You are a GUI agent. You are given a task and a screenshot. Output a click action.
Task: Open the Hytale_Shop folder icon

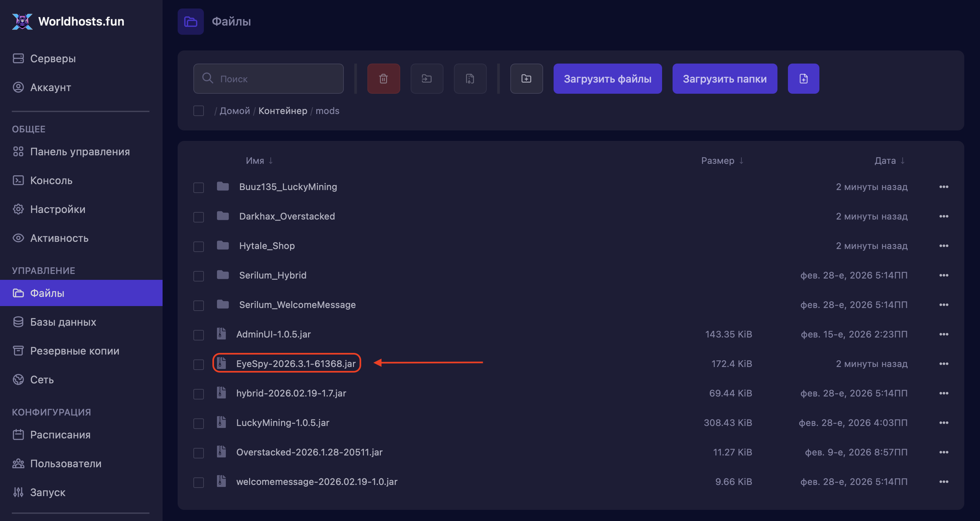pos(223,246)
